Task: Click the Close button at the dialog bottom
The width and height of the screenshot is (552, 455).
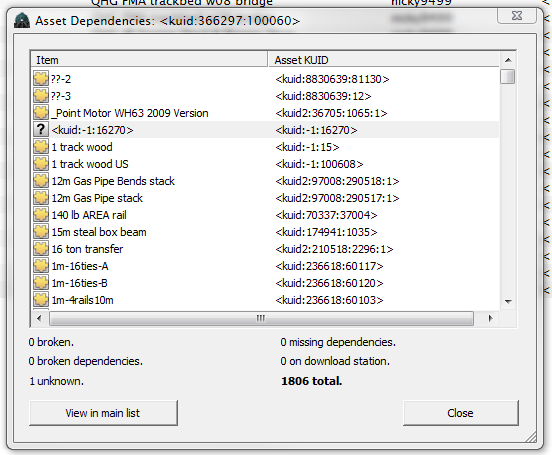Action: (460, 413)
